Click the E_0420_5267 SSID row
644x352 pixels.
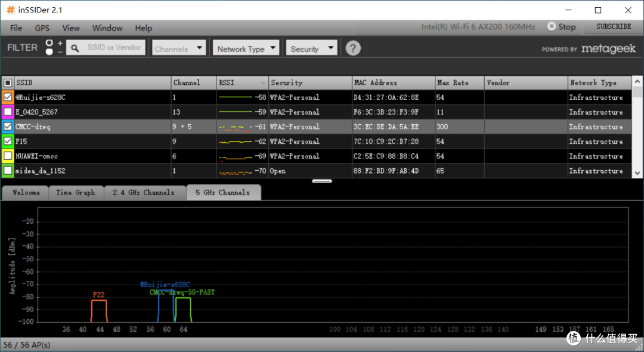pos(92,112)
